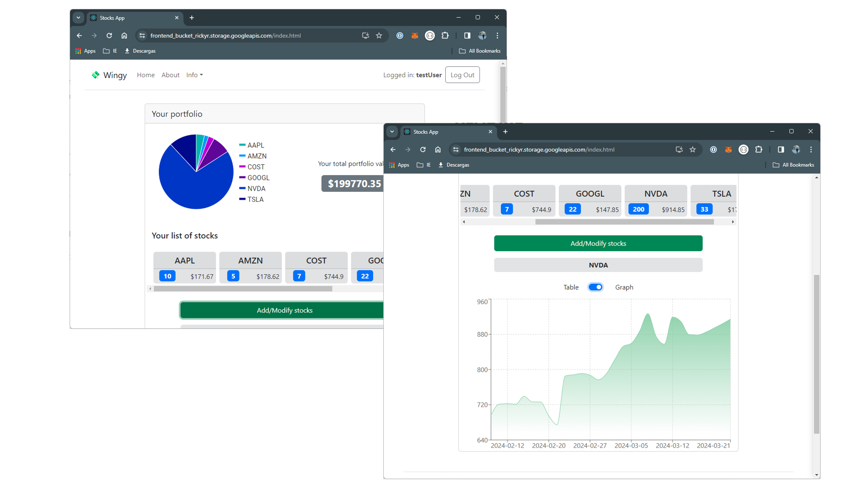Click the AAPL legend swatch in the pie chart
The image size is (868, 488).
point(242,145)
